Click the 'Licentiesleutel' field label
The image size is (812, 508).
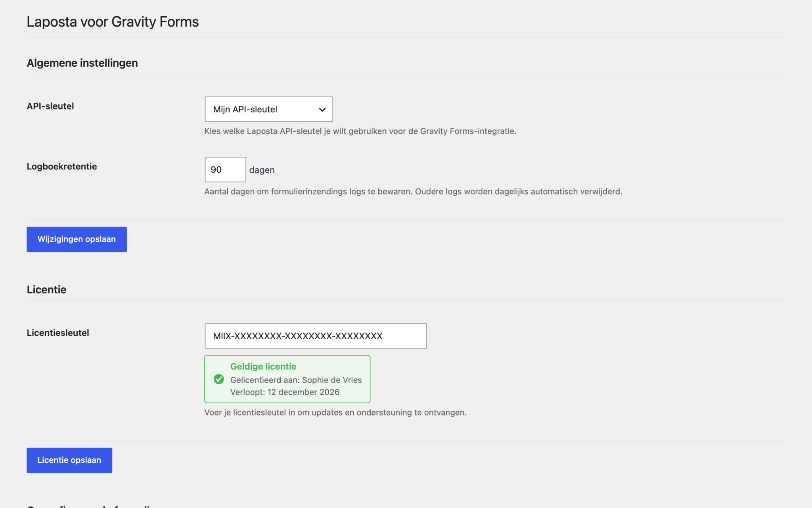(x=58, y=333)
